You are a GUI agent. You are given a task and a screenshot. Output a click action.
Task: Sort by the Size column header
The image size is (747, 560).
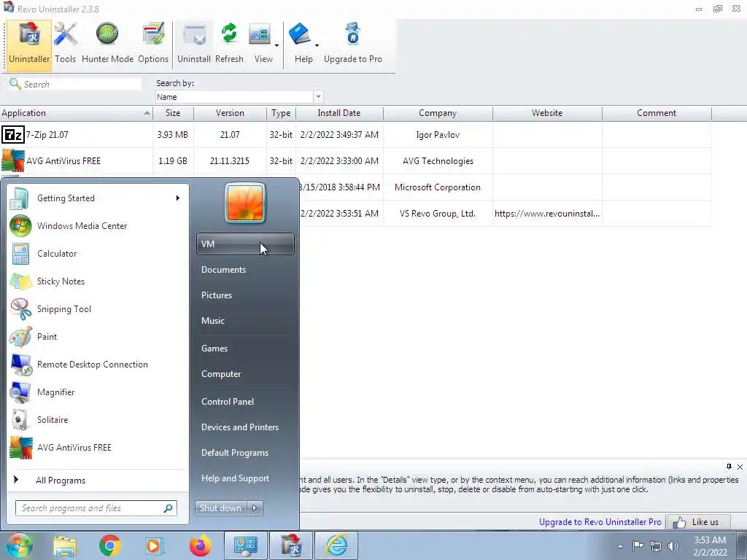point(173,113)
